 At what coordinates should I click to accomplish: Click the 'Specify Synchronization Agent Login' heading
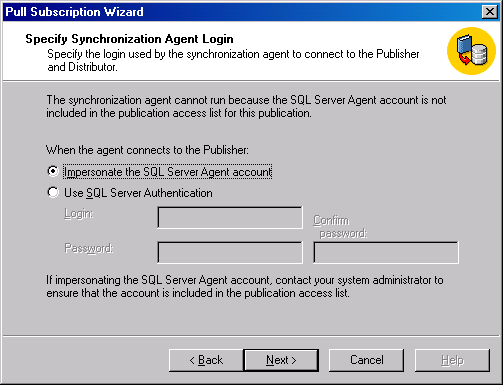click(129, 39)
